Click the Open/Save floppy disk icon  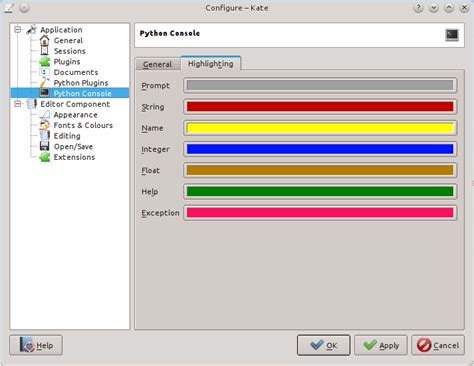(44, 146)
